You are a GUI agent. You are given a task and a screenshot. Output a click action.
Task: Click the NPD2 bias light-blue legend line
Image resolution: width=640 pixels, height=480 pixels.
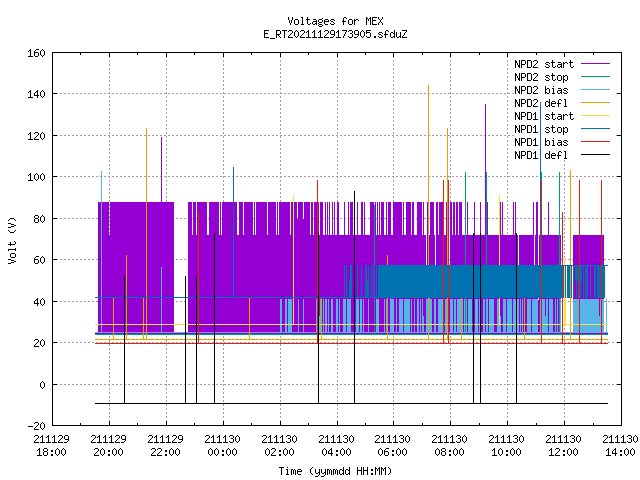595,90
